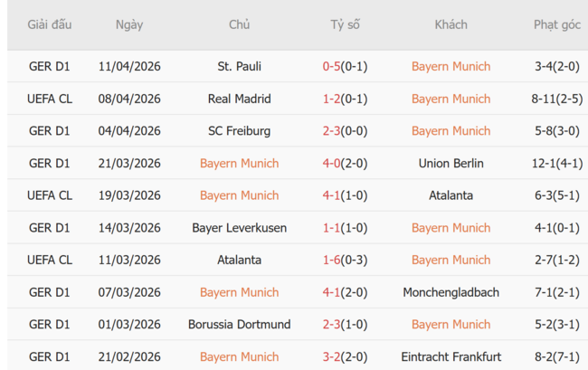This screenshot has width=588, height=370.
Task: Select the Eintracht Frankfurt team link
Action: tap(450, 356)
